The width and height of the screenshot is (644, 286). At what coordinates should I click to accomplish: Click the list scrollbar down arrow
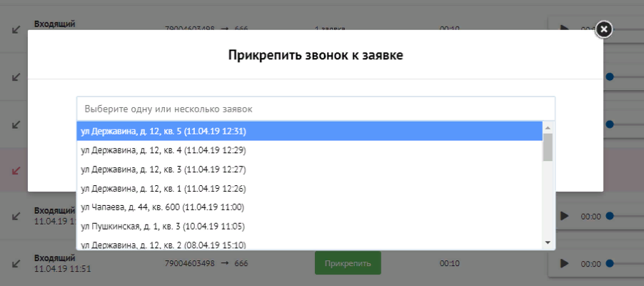point(548,242)
